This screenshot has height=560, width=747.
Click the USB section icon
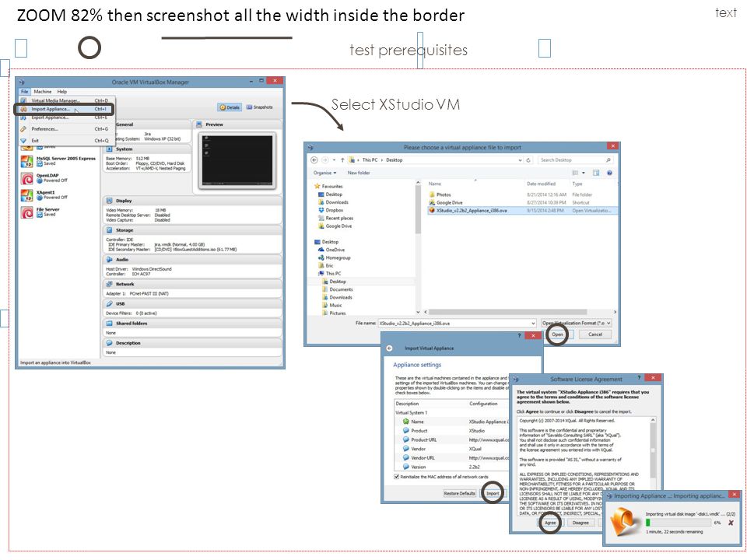(109, 304)
